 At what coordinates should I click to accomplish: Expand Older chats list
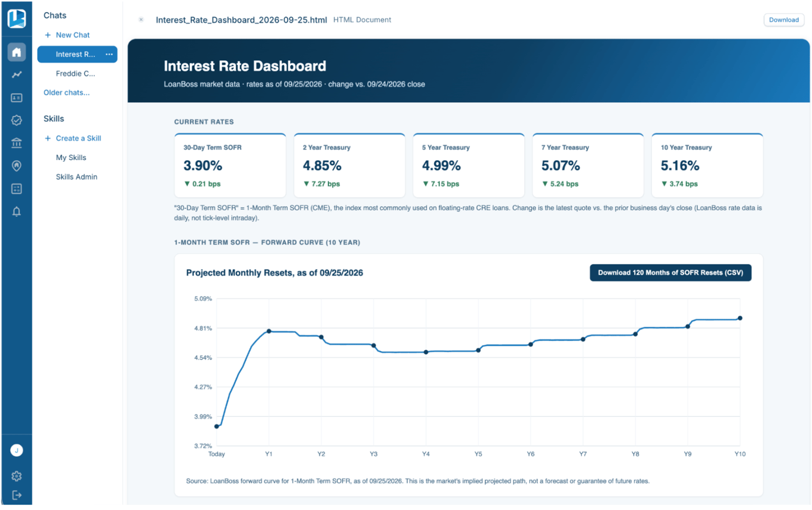[67, 93]
